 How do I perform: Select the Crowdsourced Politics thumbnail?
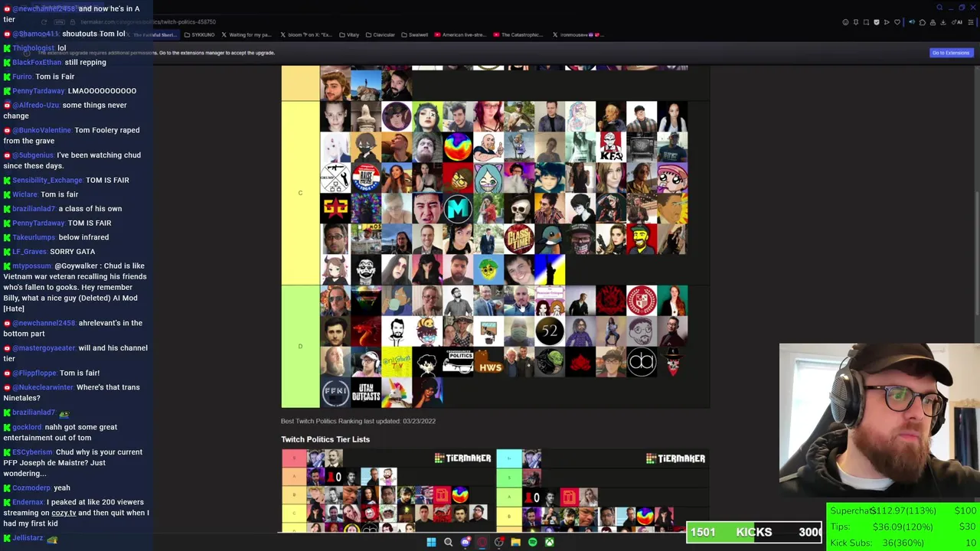458,361
